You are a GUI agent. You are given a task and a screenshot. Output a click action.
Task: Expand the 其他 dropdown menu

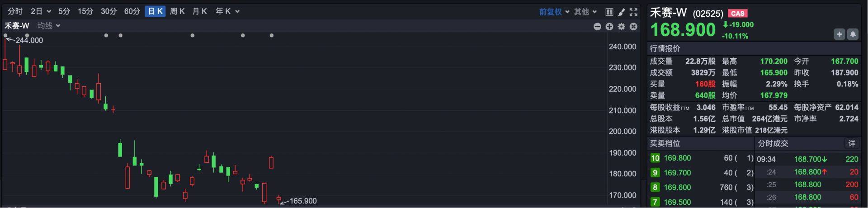click(585, 12)
